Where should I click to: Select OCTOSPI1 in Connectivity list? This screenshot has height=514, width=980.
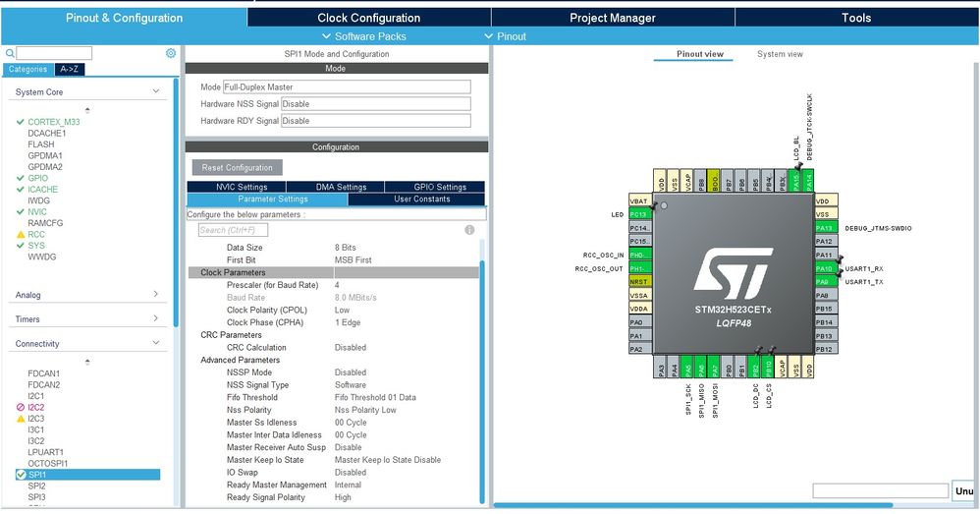click(47, 463)
